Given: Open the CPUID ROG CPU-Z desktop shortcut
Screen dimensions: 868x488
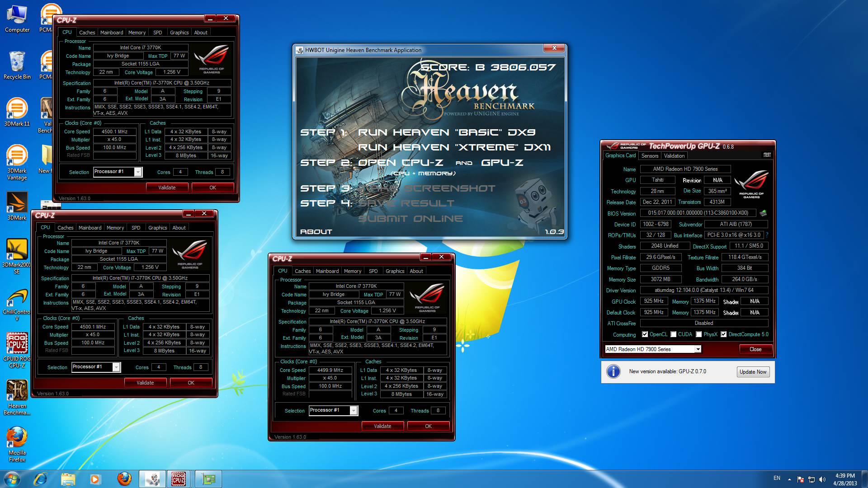Looking at the screenshot, I should click(x=17, y=351).
